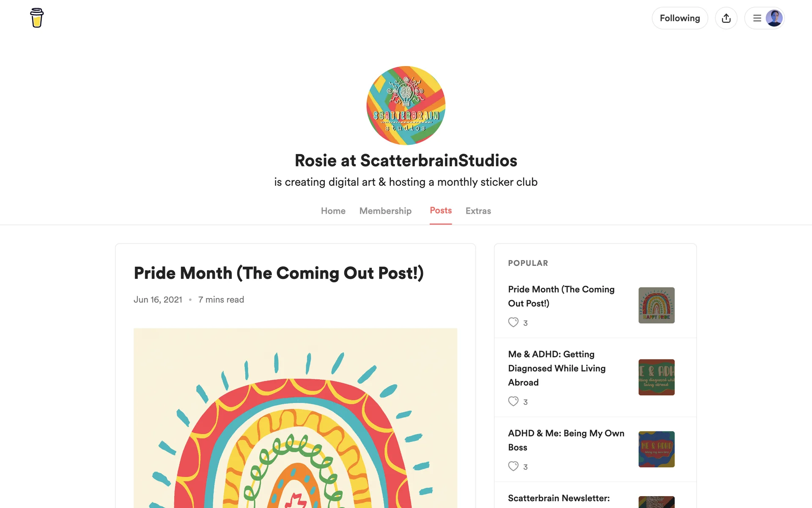Open the Membership tab

pyautogui.click(x=385, y=211)
